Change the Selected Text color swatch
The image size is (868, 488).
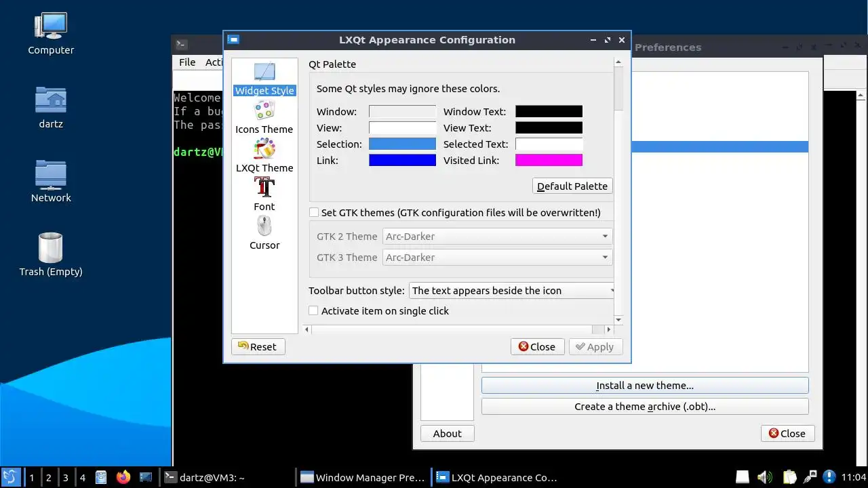click(549, 144)
